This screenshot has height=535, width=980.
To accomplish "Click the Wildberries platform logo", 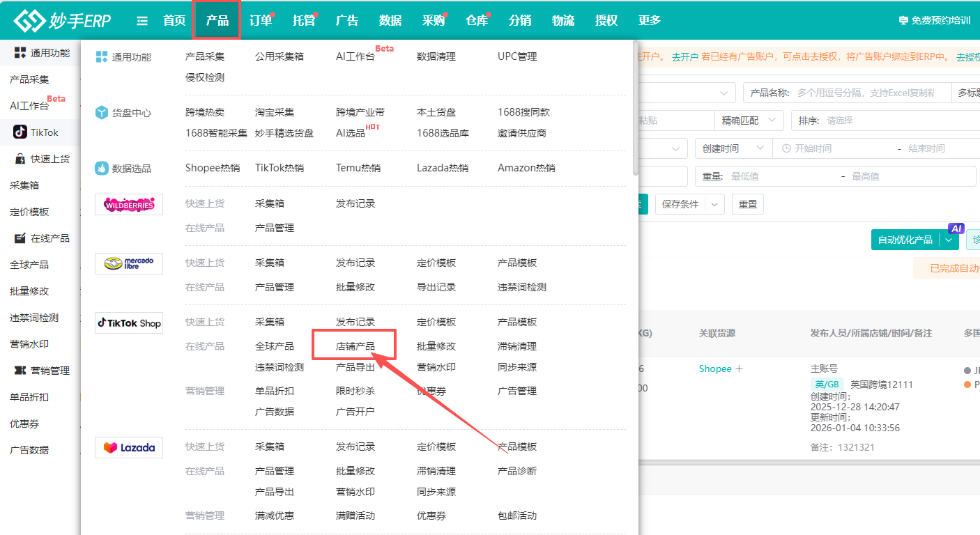I will pyautogui.click(x=129, y=204).
